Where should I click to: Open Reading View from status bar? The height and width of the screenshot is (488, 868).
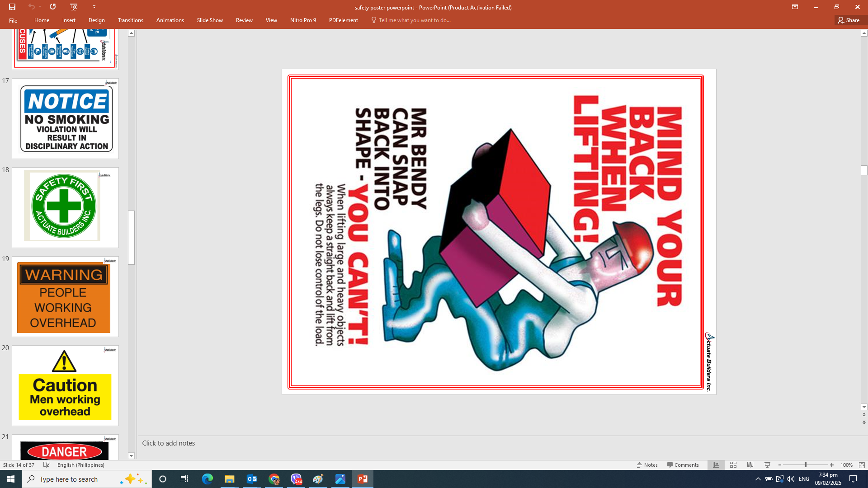tap(750, 465)
